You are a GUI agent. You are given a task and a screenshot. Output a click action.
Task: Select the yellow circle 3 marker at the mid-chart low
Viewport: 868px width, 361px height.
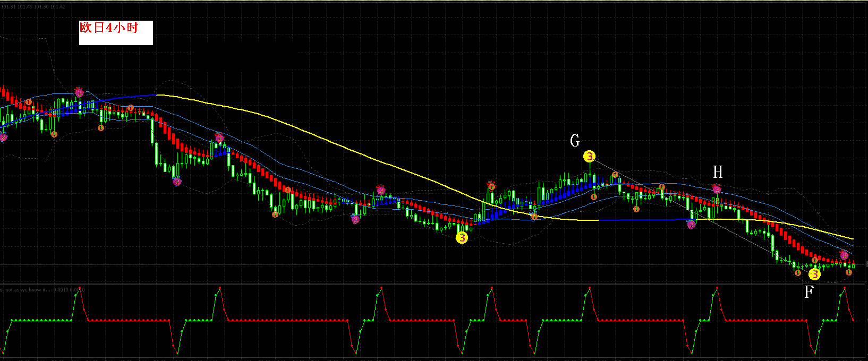462,238
